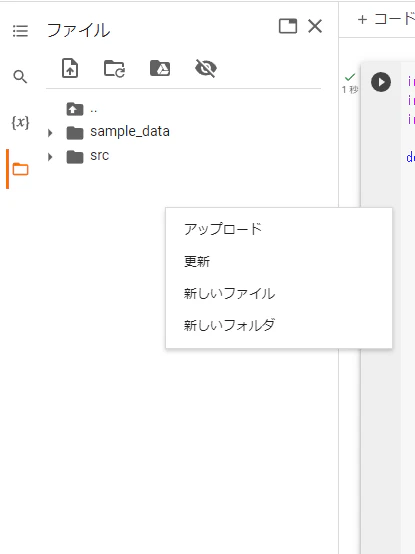Toggle hidden files visibility eye icon
The height and width of the screenshot is (554, 415).
tap(206, 68)
